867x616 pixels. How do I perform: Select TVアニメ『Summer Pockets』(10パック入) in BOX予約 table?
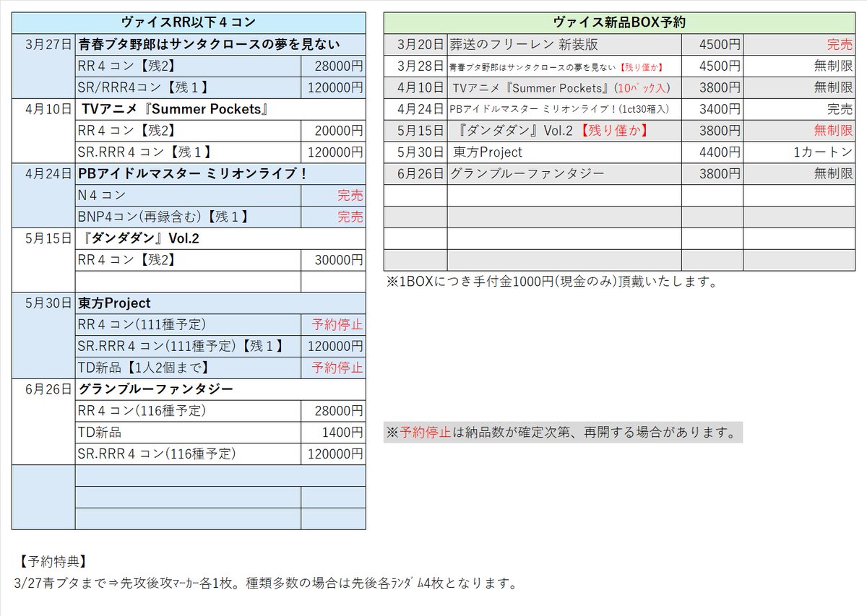pyautogui.click(x=564, y=87)
